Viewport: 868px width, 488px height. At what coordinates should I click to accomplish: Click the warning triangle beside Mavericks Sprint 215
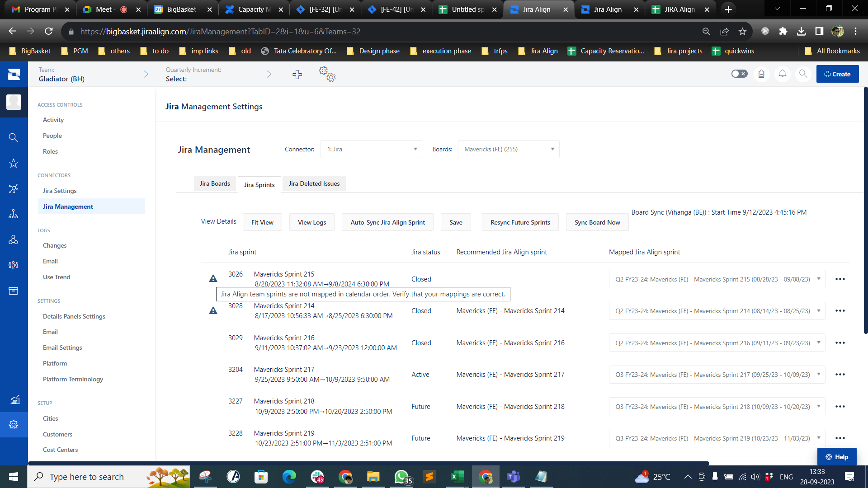(x=213, y=279)
